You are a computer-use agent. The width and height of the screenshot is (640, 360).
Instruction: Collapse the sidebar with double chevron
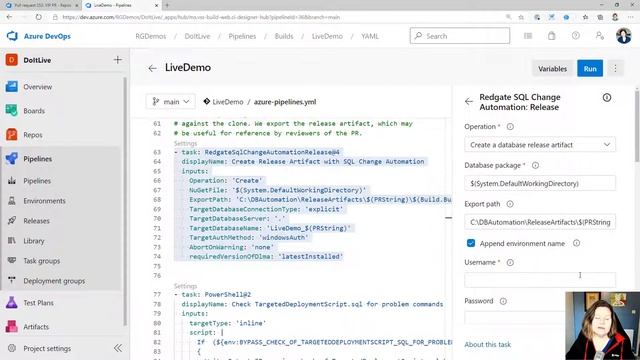click(118, 348)
